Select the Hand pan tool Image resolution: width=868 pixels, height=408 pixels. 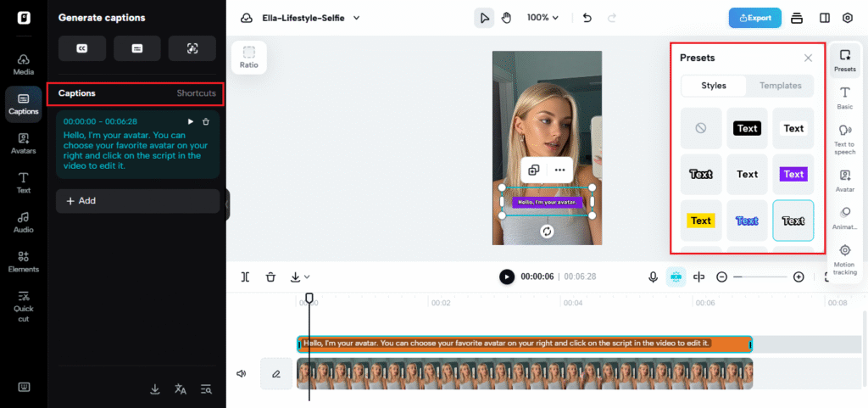506,18
